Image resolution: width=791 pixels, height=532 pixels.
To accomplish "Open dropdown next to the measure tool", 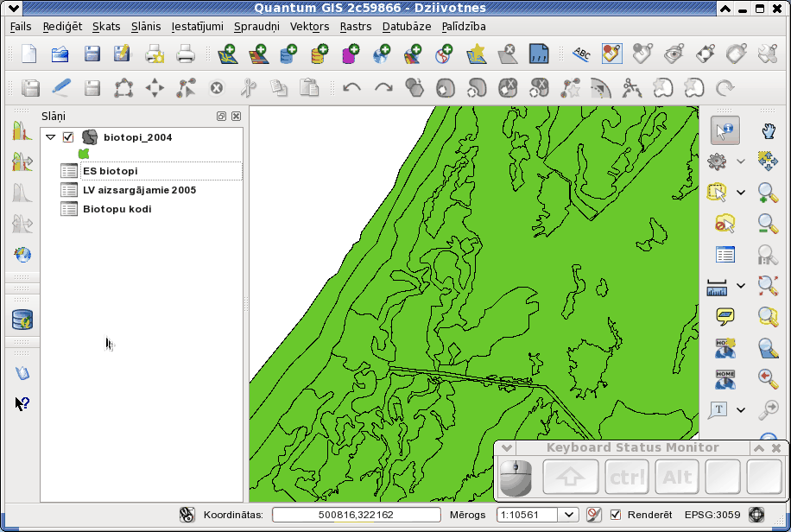I will [x=741, y=286].
